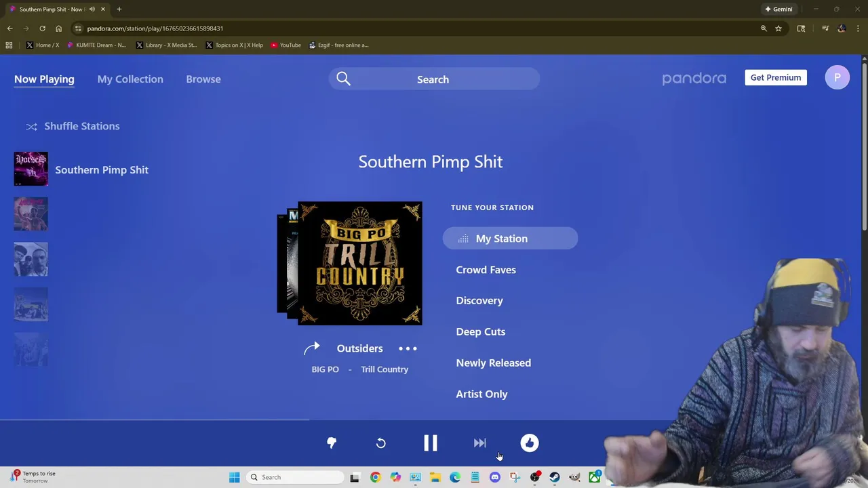Open album link Trill Country
Viewport: 868px width, 488px height.
click(x=384, y=369)
